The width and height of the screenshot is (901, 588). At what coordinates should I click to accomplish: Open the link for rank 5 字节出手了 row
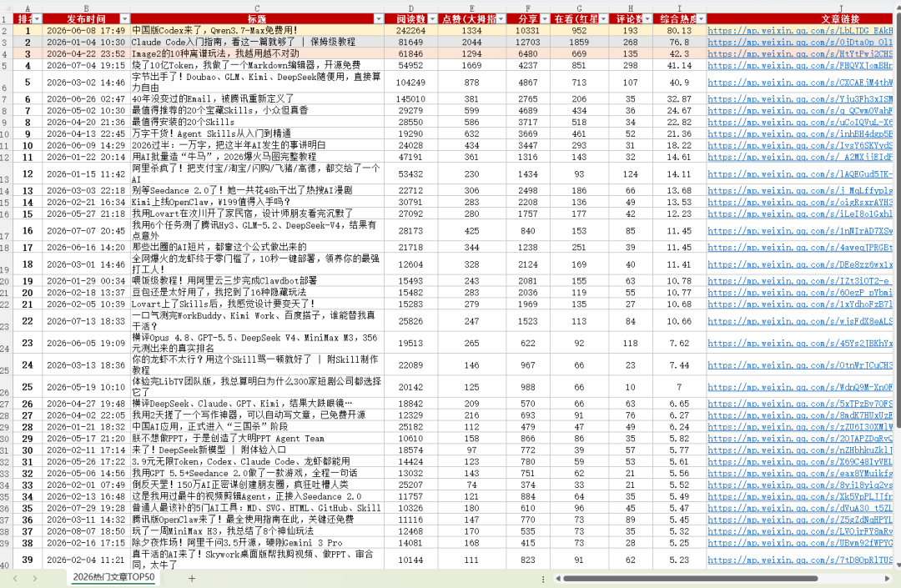(800, 82)
